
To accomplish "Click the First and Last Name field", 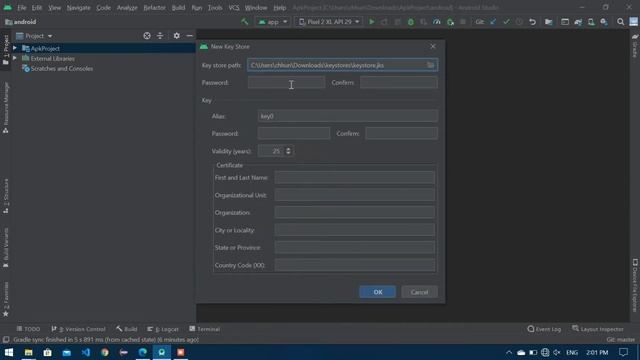I will click(355, 178).
